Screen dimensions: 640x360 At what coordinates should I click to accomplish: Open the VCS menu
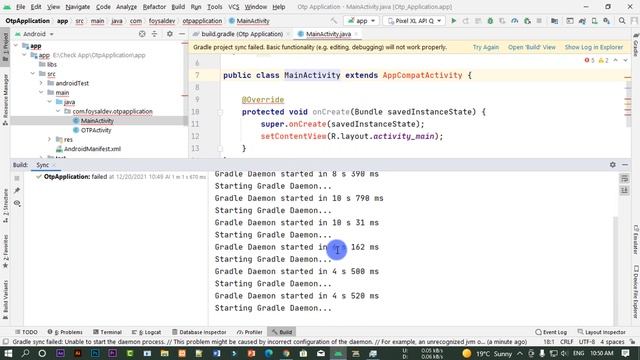click(x=233, y=7)
